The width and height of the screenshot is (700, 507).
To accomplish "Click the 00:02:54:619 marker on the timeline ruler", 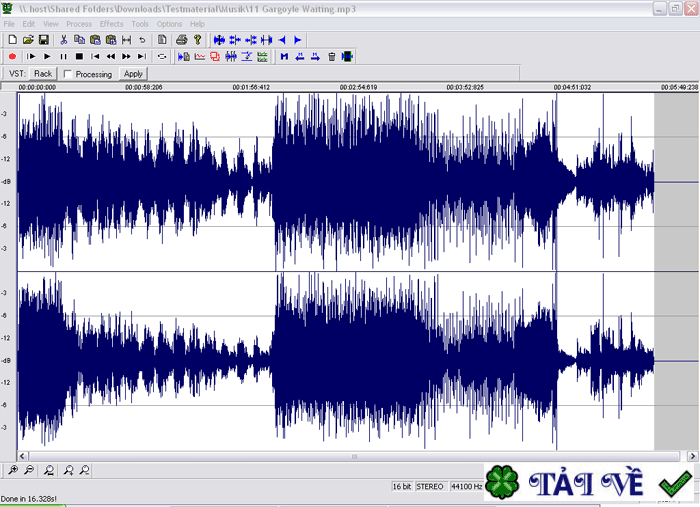I will point(358,87).
